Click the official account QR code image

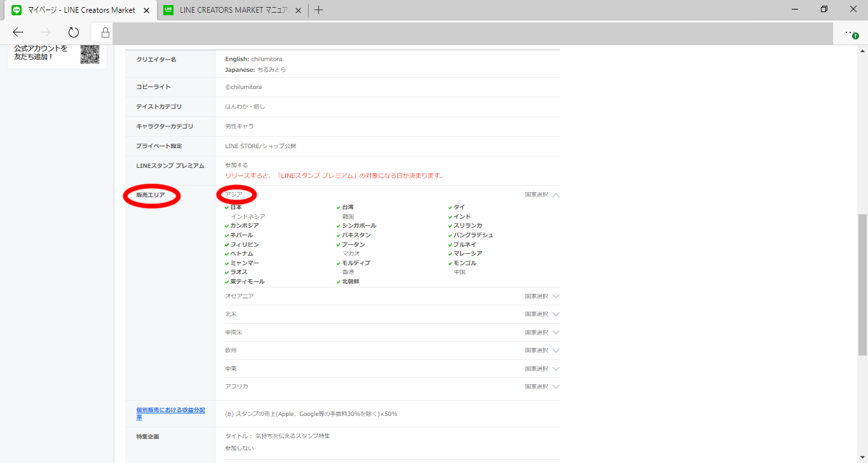(90, 53)
